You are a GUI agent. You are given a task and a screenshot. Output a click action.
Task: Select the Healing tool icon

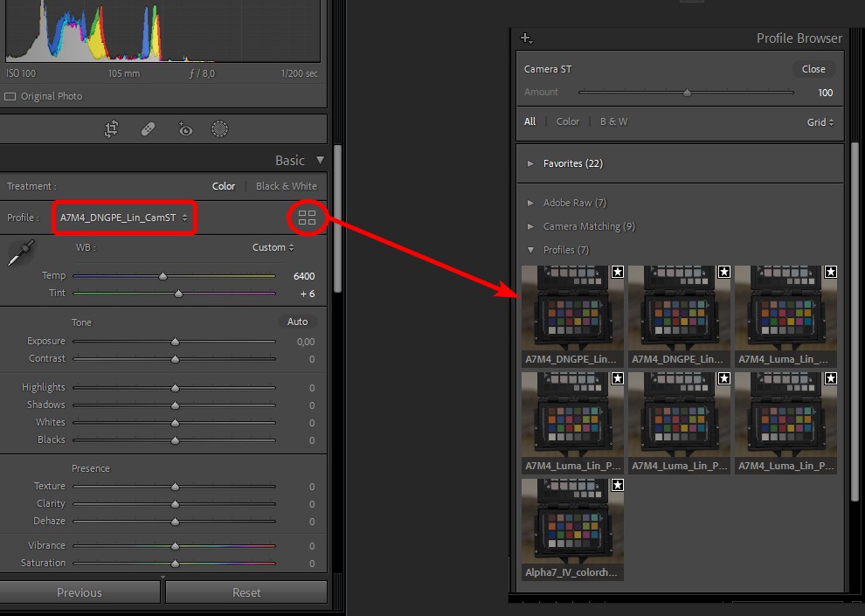(x=148, y=129)
